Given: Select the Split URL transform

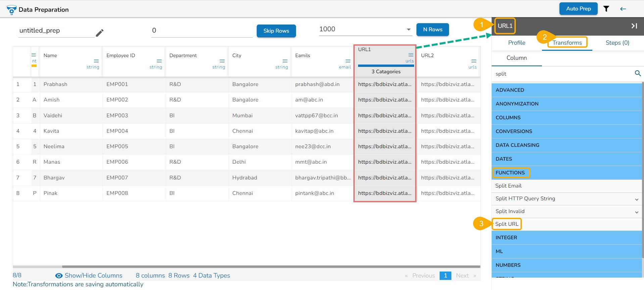Looking at the screenshot, I should (x=507, y=224).
